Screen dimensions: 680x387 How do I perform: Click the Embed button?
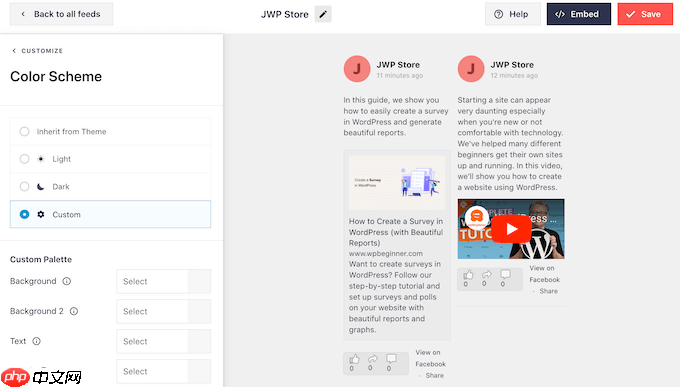coord(579,14)
